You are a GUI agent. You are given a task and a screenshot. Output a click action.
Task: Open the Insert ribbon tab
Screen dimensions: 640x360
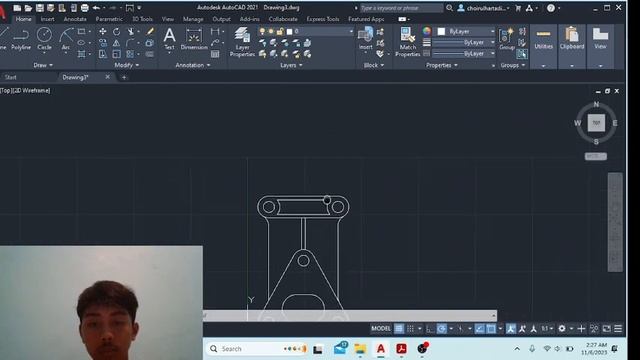tap(47, 19)
